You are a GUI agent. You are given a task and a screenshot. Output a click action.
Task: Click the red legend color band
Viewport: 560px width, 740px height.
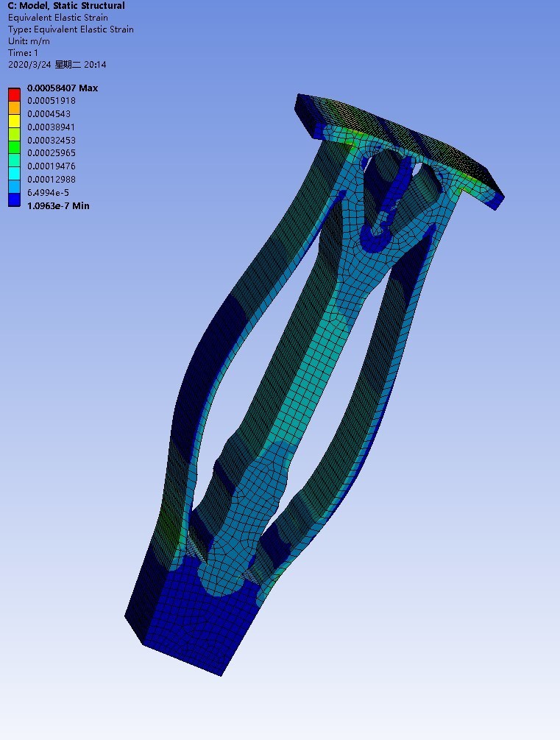[x=14, y=94]
